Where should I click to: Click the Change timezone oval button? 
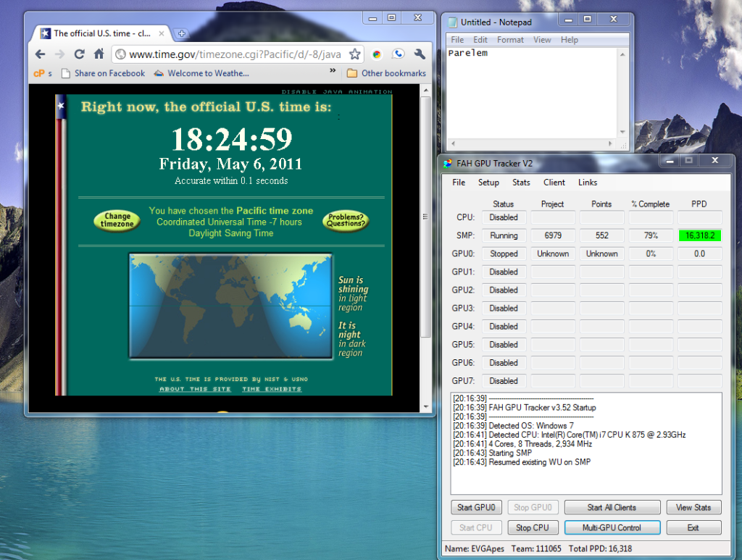click(117, 220)
